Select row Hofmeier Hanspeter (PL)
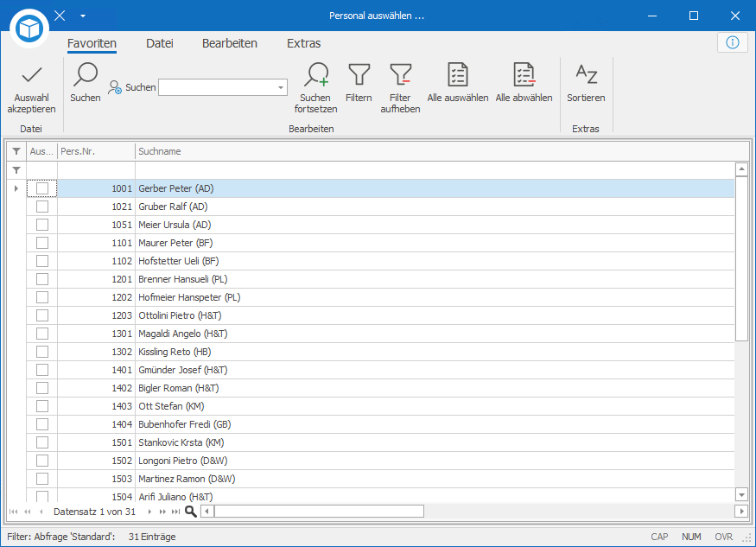Viewport: 756px width, 547px height. (381, 297)
